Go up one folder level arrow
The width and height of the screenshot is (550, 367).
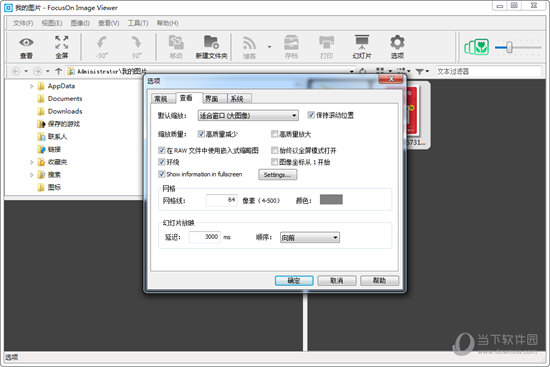coord(59,71)
